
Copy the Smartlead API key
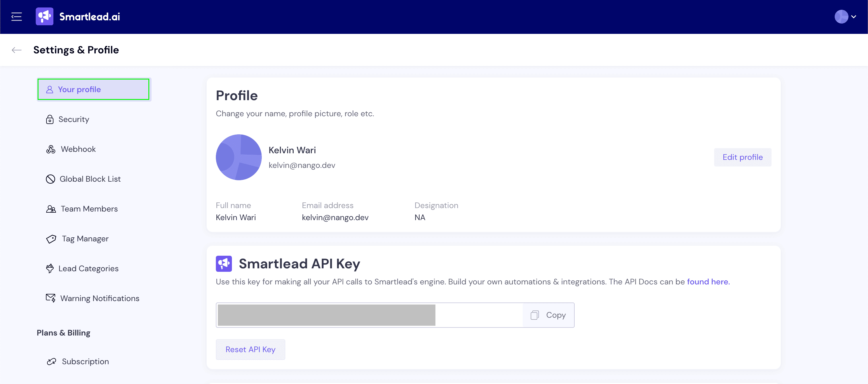[x=548, y=315]
